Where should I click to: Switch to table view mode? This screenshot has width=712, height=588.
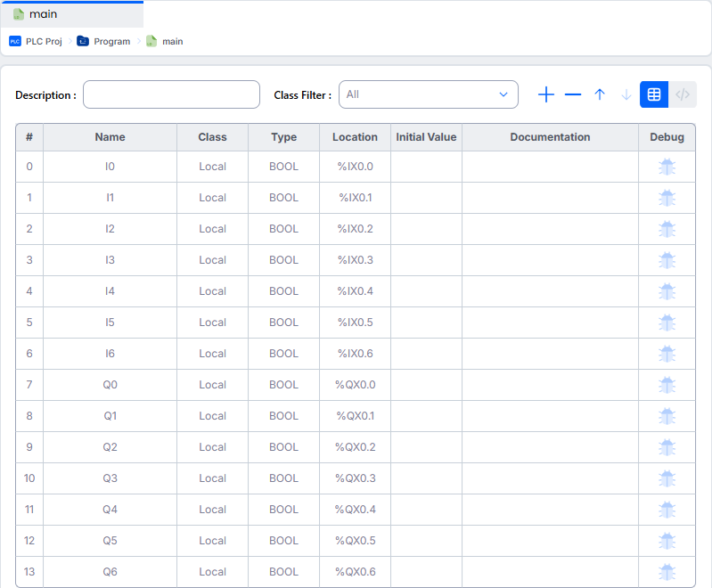[654, 94]
